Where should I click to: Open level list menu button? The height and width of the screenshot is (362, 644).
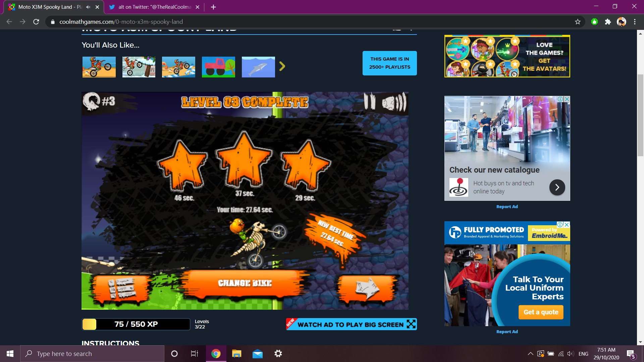(x=121, y=288)
